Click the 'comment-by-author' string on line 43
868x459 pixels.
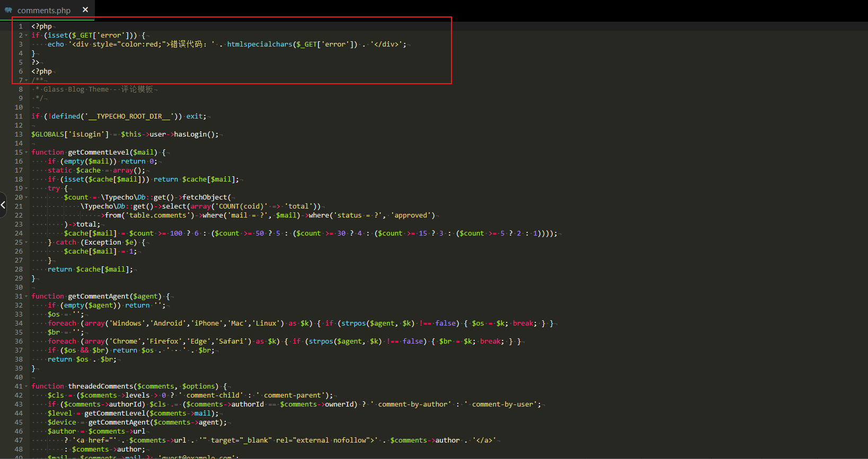click(413, 404)
